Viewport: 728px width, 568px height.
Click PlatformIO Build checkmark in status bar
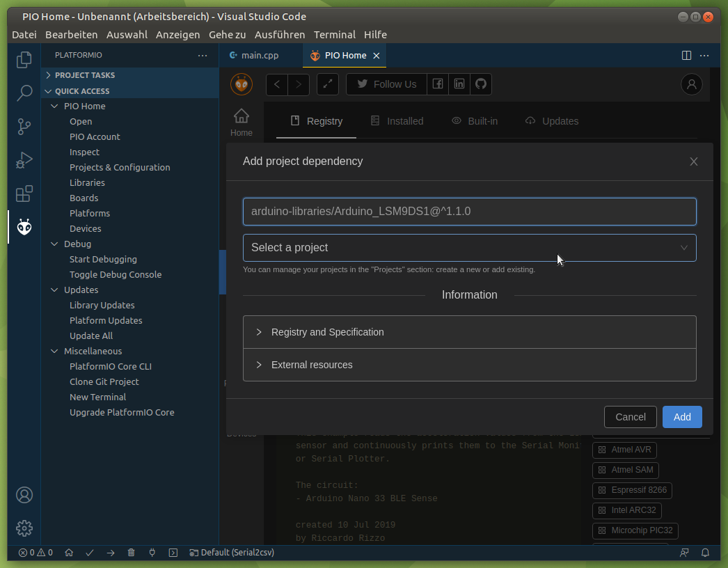pyautogui.click(x=90, y=553)
